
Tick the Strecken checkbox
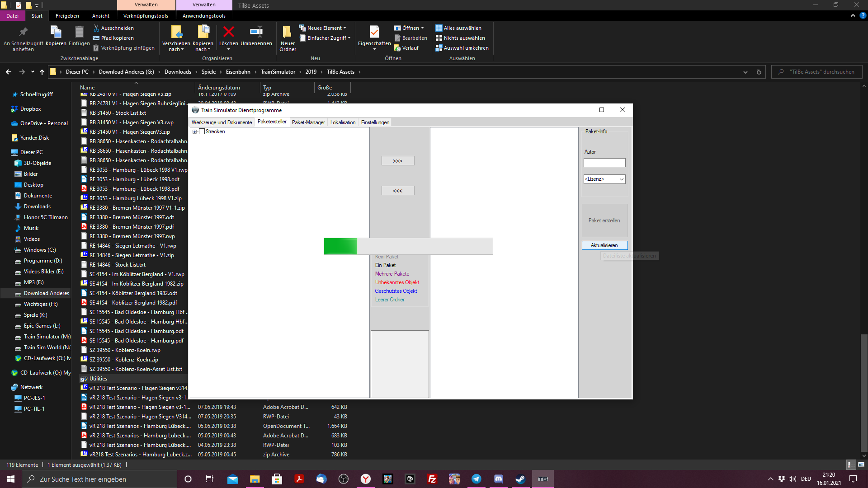click(202, 131)
